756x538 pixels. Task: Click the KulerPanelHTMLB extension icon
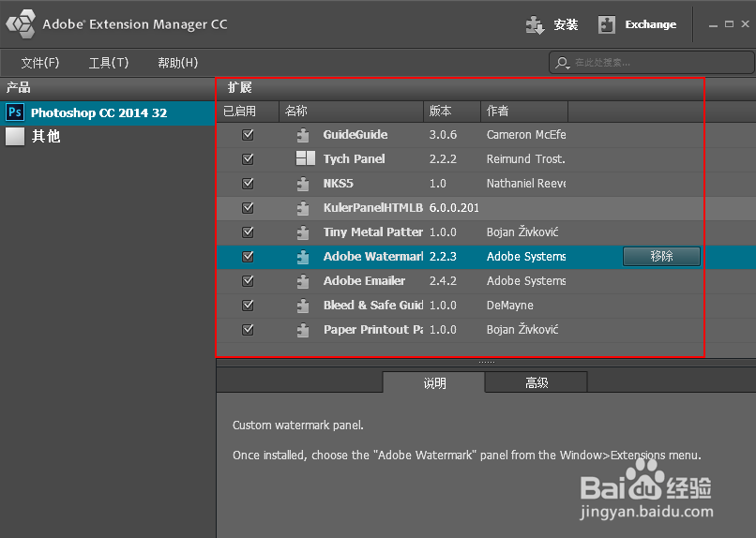[x=303, y=209]
